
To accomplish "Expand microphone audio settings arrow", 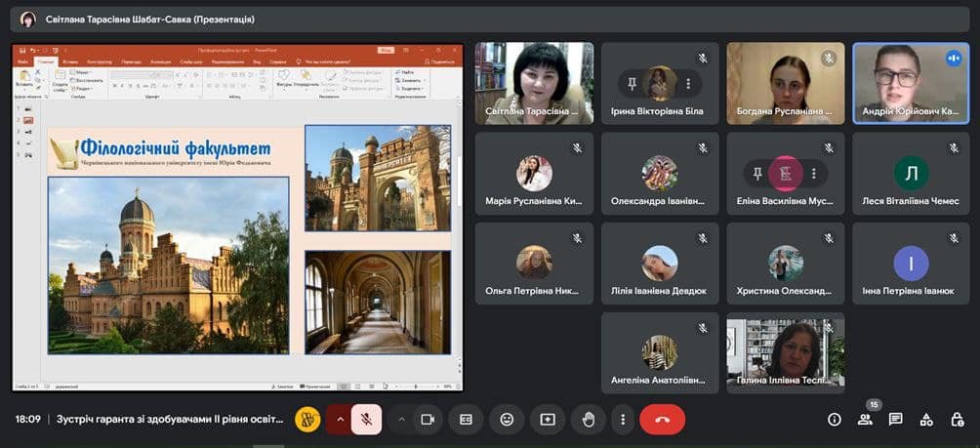I will tap(340, 420).
